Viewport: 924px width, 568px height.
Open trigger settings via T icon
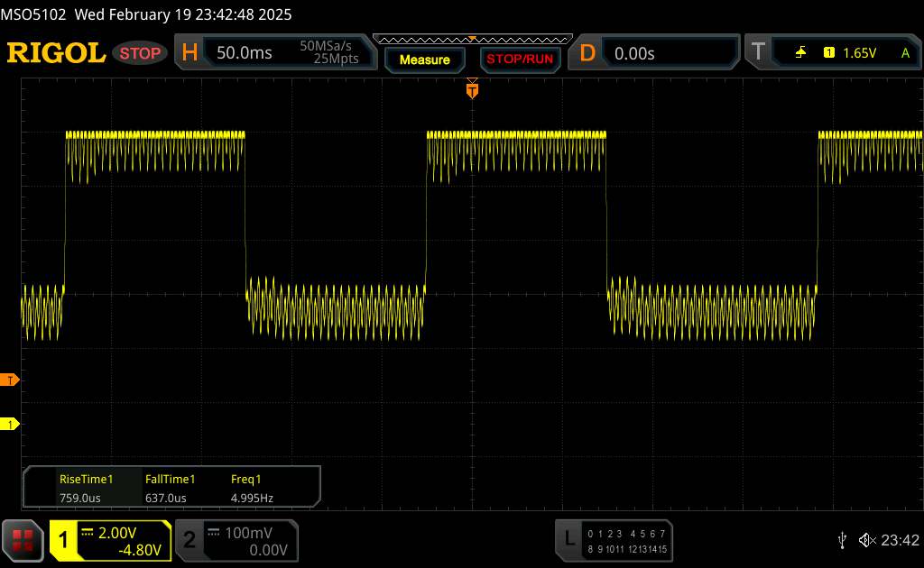point(758,52)
